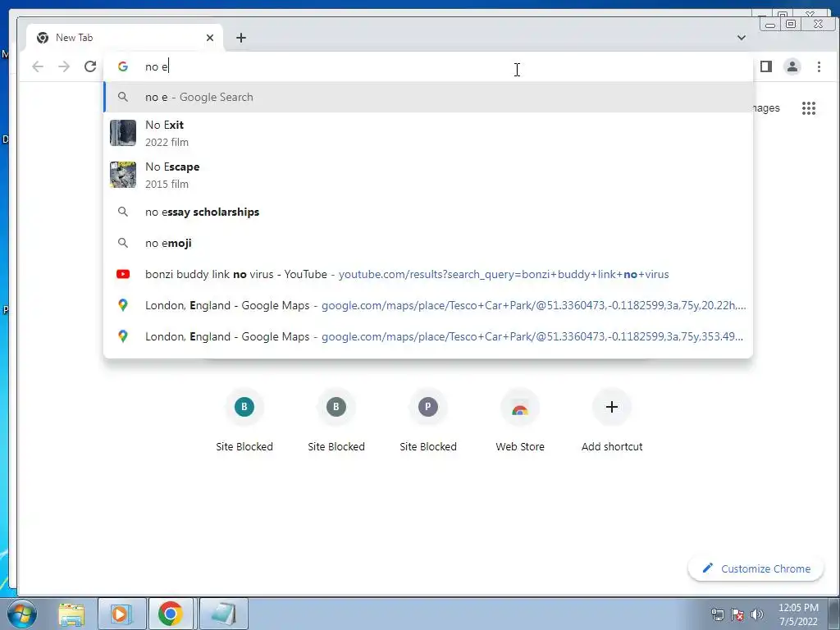Select 'no e - Google Search' suggestion
The height and width of the screenshot is (630, 840).
click(428, 97)
